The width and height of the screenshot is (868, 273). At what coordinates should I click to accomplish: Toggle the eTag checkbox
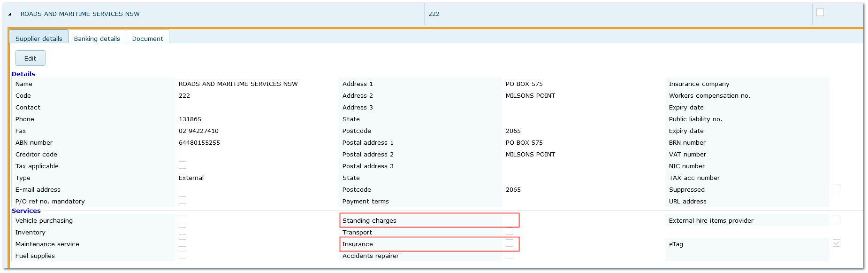[837, 243]
